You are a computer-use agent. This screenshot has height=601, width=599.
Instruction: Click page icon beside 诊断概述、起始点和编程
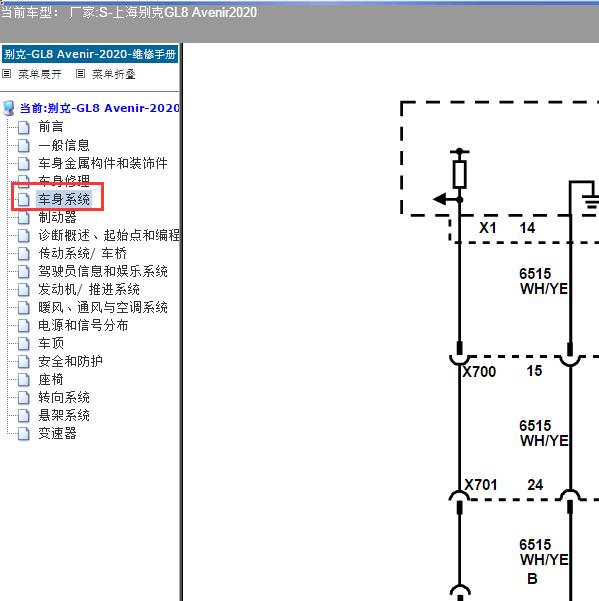23,236
